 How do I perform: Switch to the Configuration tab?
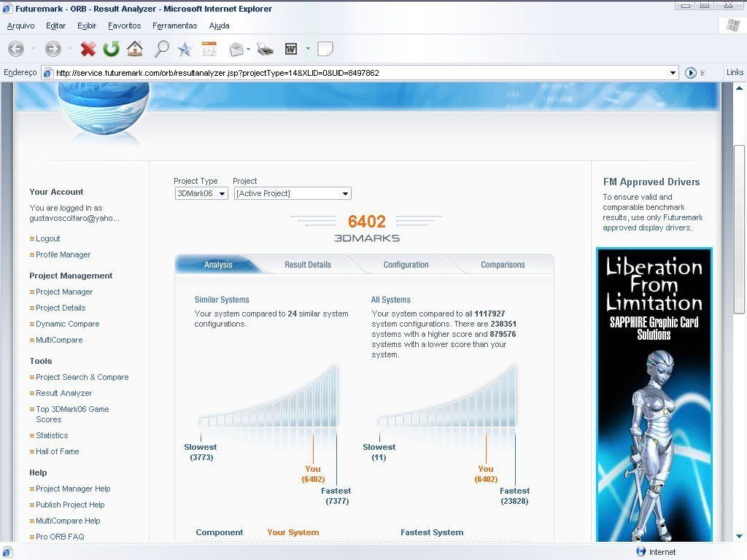[406, 265]
